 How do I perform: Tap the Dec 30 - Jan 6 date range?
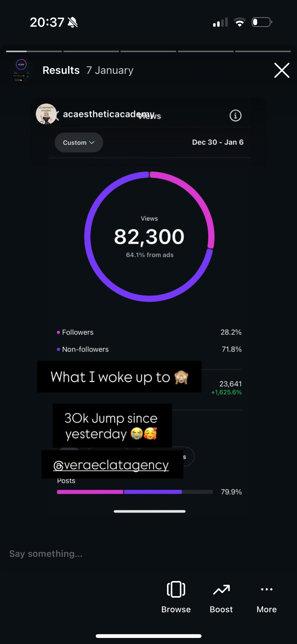[218, 142]
